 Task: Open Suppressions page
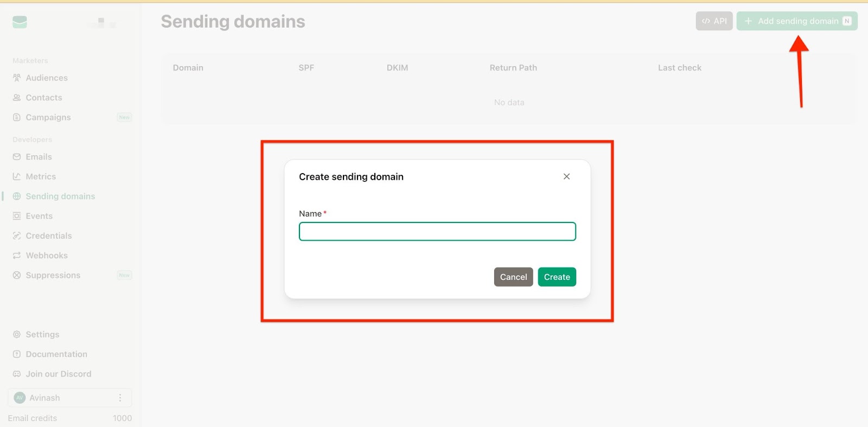pos(53,275)
